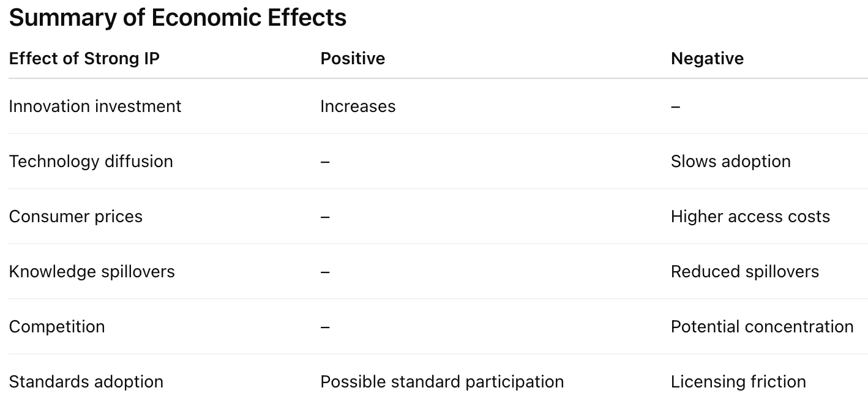The height and width of the screenshot is (415, 868).
Task: Click the "Possible standard participation" cell
Action: tap(442, 382)
